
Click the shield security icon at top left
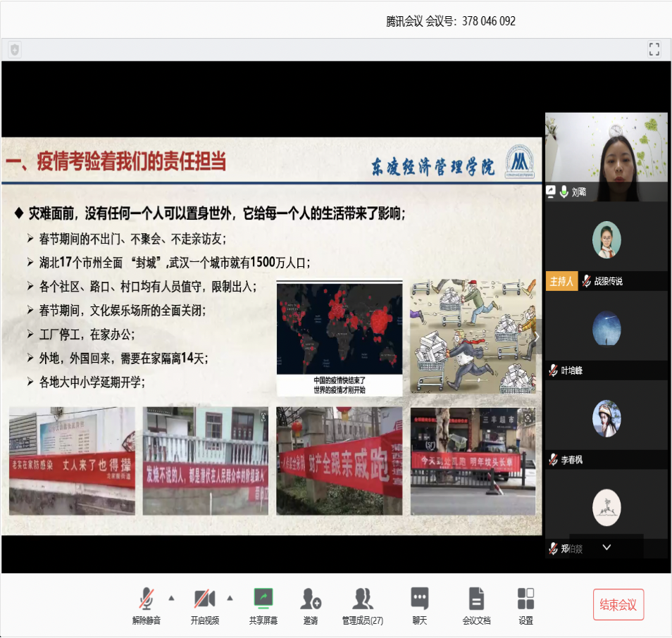coord(15,49)
